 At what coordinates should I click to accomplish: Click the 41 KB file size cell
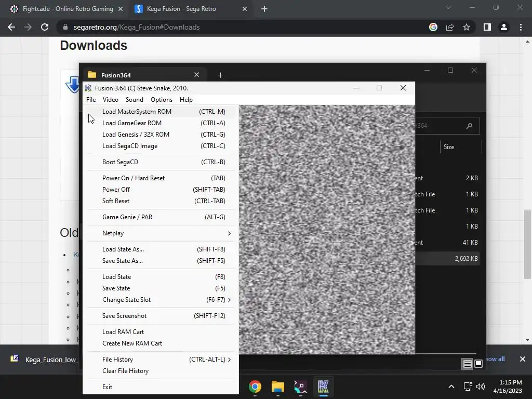470,243
